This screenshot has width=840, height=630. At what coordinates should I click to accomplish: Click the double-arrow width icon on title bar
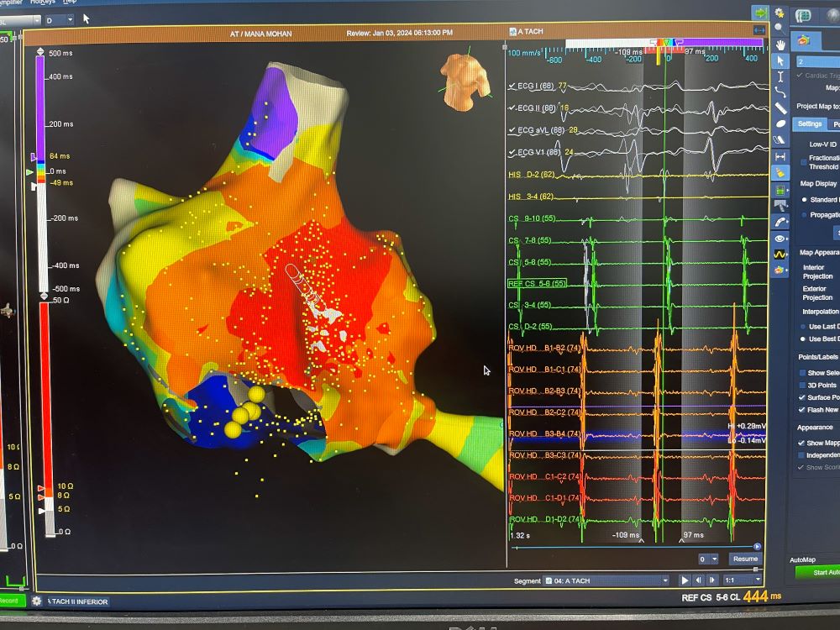(759, 30)
